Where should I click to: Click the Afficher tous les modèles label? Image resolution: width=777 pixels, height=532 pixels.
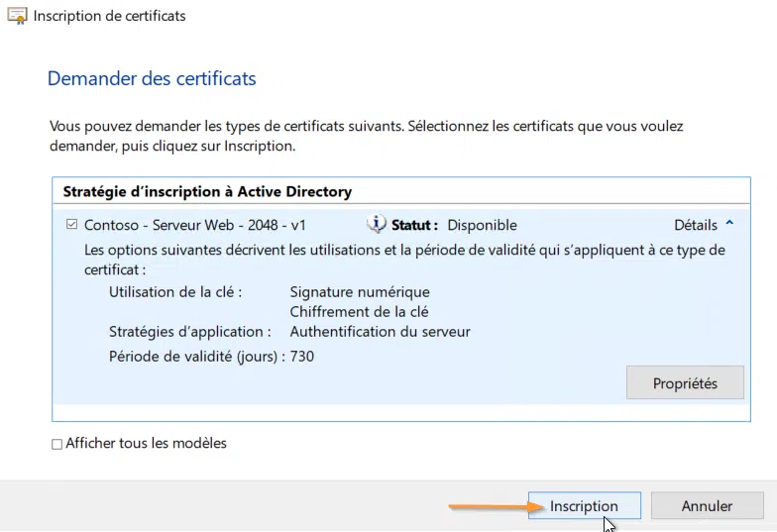146,444
